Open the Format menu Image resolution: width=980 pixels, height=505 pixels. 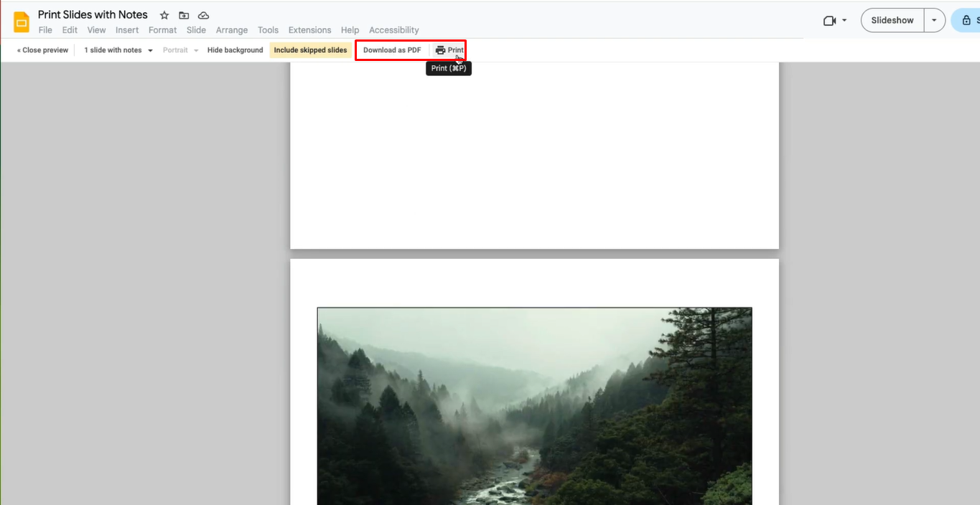pyautogui.click(x=162, y=30)
